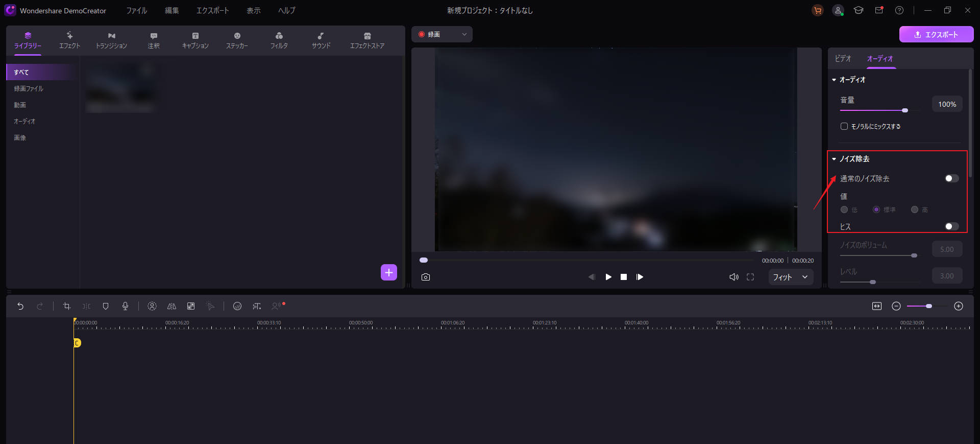Open the フィット zoom dropdown
The width and height of the screenshot is (980, 444).
coord(791,277)
